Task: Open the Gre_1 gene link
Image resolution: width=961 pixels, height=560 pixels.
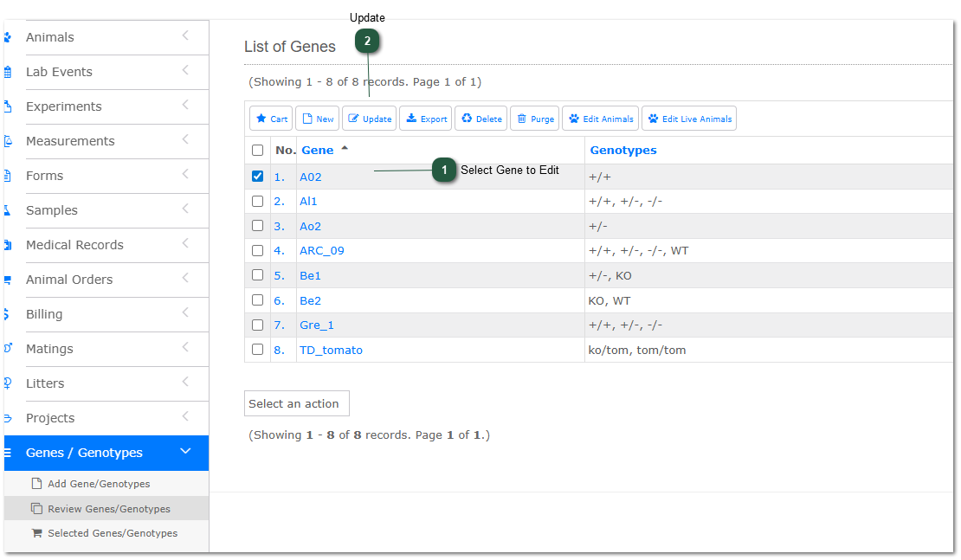Action: [317, 325]
